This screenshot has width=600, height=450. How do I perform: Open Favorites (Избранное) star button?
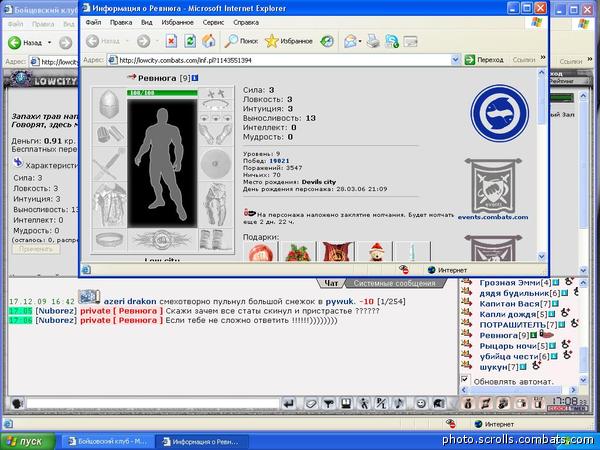289,41
